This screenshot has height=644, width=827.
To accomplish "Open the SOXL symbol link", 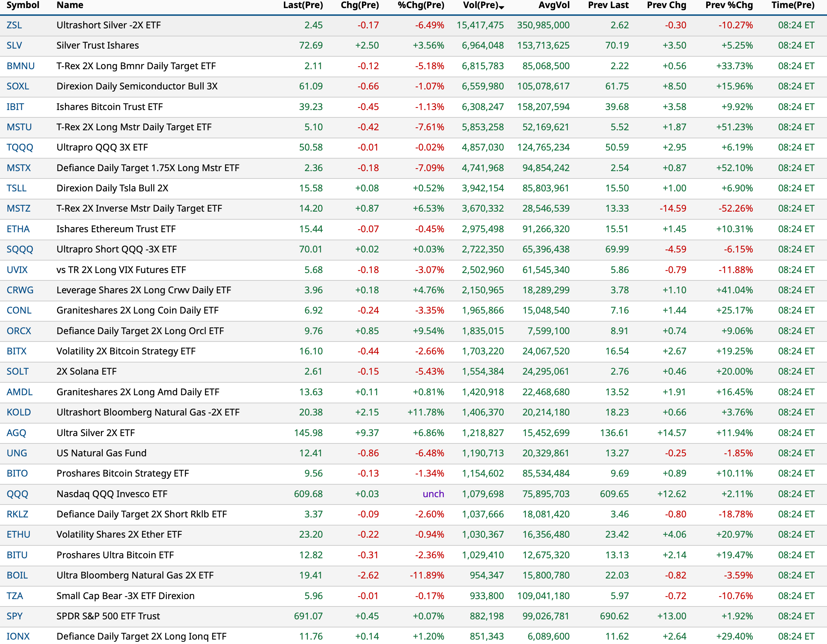I will click(x=18, y=86).
